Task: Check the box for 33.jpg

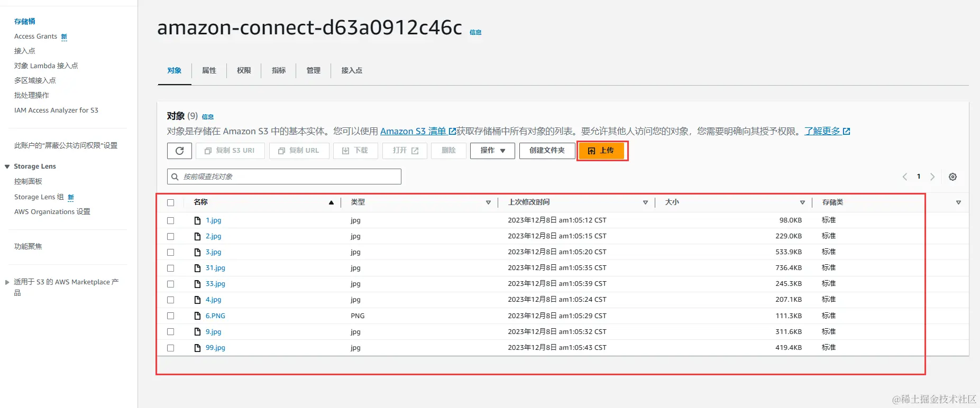Action: 170,284
